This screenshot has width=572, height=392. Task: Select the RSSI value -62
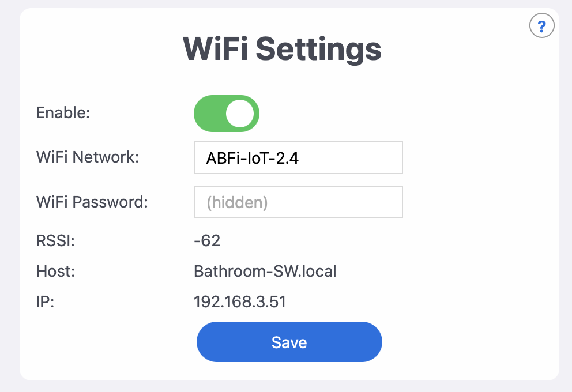coord(207,240)
